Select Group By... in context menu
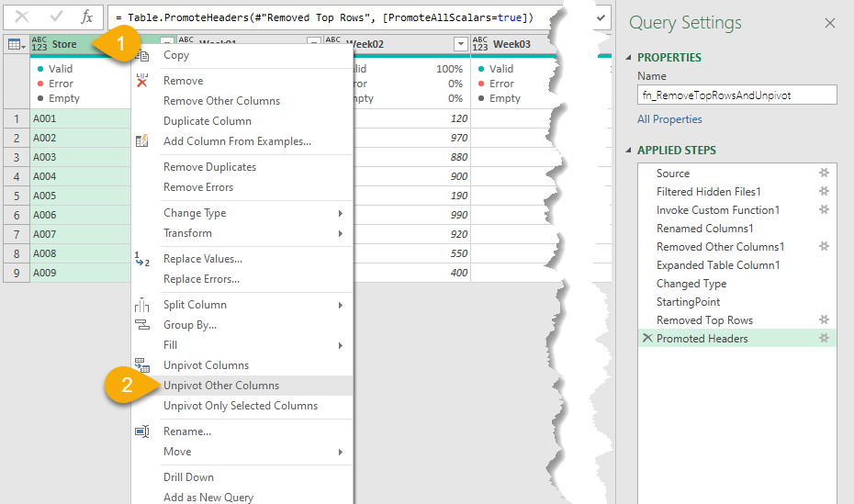 point(190,325)
